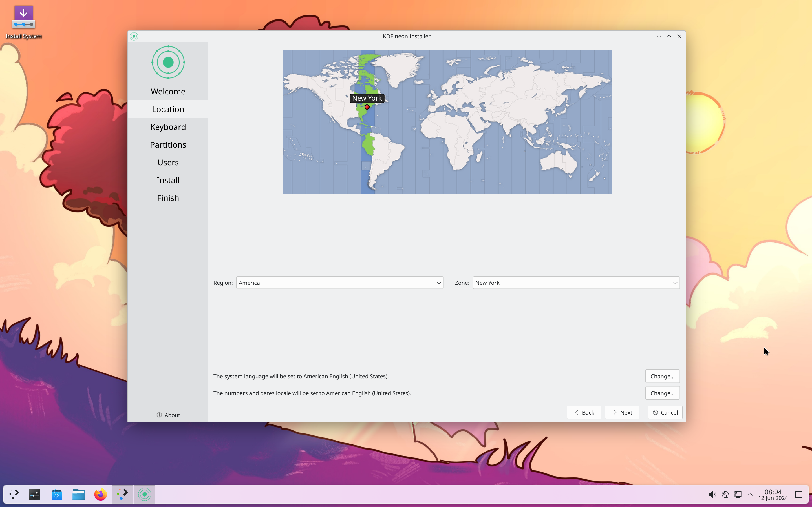
Task: Select the Welcome step in sidebar
Action: pos(168,91)
